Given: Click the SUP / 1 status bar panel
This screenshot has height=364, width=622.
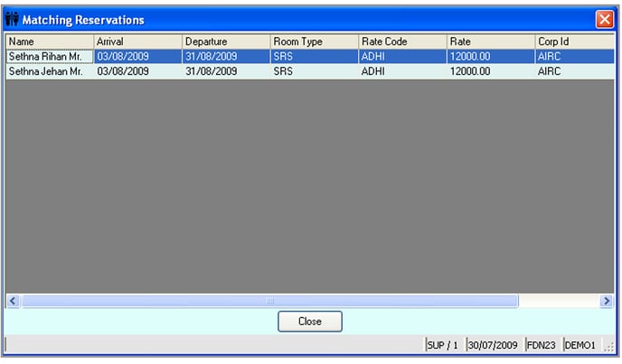Looking at the screenshot, I should [443, 345].
